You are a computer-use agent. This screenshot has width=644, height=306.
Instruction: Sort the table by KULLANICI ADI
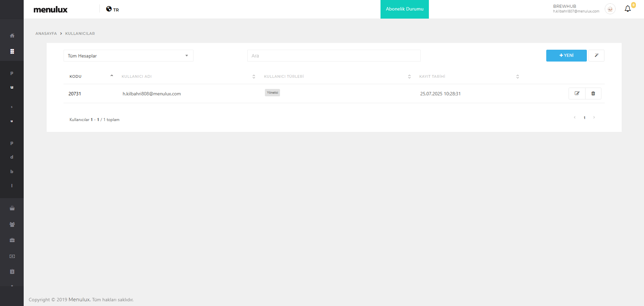(137, 76)
